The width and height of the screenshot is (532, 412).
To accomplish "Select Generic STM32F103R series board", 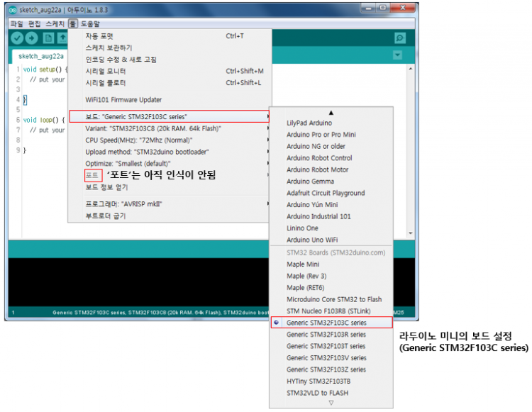I will coord(331,334).
